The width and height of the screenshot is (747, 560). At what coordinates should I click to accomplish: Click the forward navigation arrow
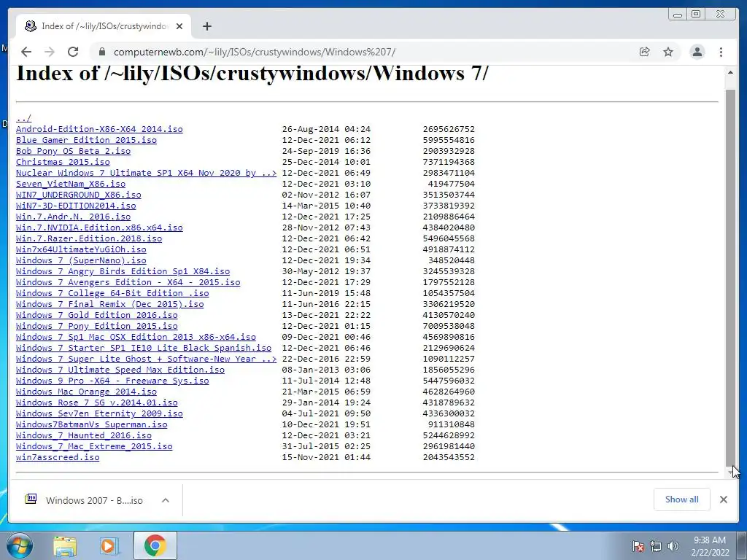(x=50, y=52)
